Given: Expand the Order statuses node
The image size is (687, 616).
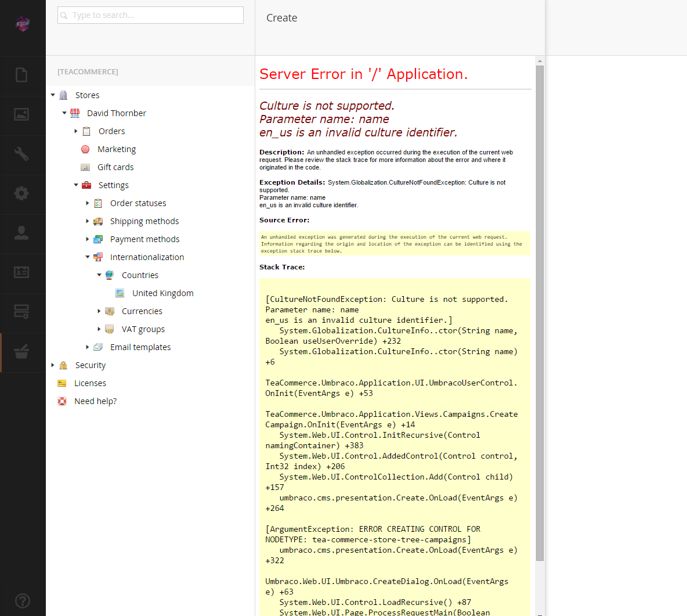Looking at the screenshot, I should 87,203.
